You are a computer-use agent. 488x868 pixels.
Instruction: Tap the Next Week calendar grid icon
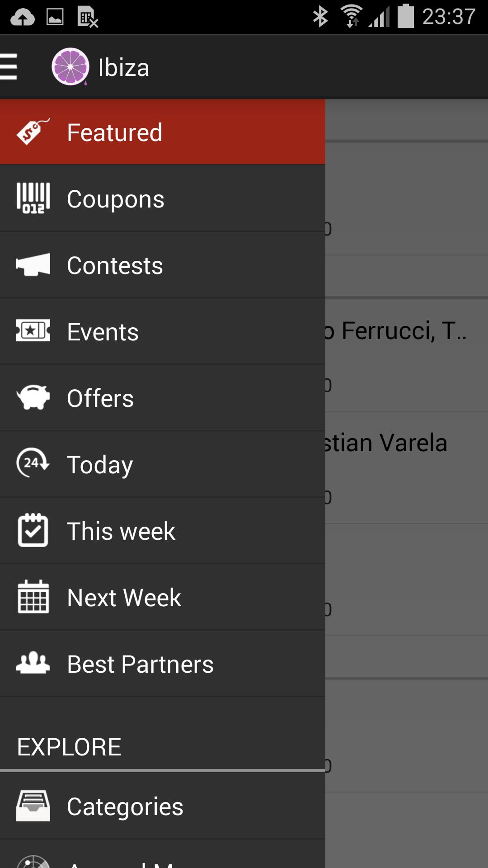point(33,597)
